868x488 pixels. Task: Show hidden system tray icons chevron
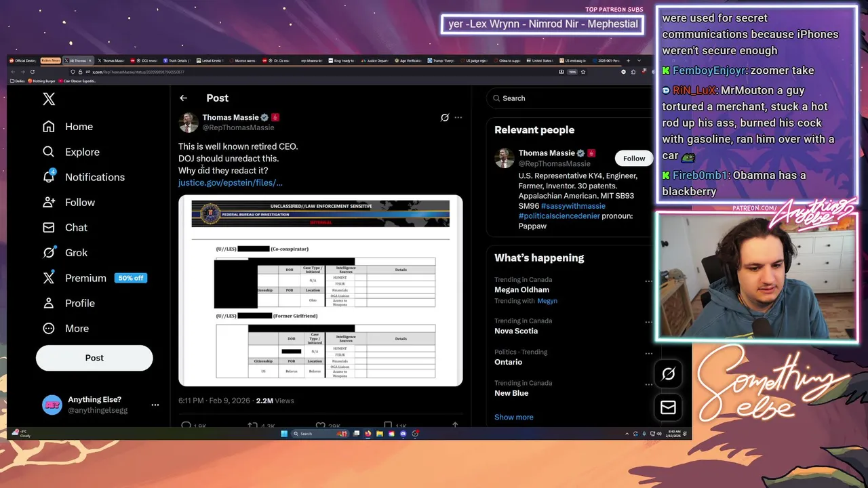click(x=627, y=434)
